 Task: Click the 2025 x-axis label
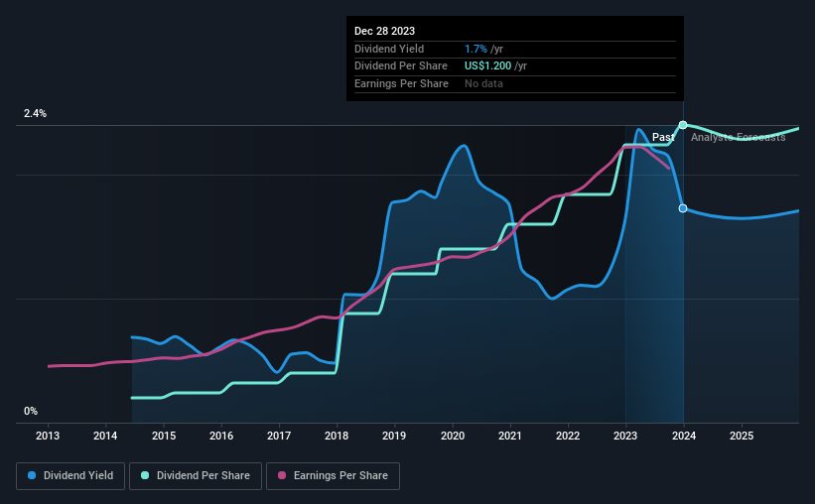(x=742, y=436)
